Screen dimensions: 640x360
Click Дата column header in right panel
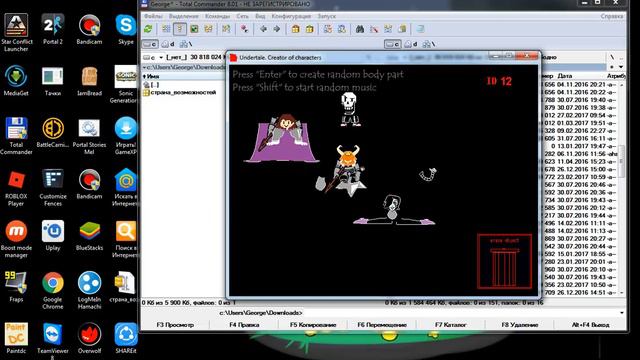click(564, 76)
